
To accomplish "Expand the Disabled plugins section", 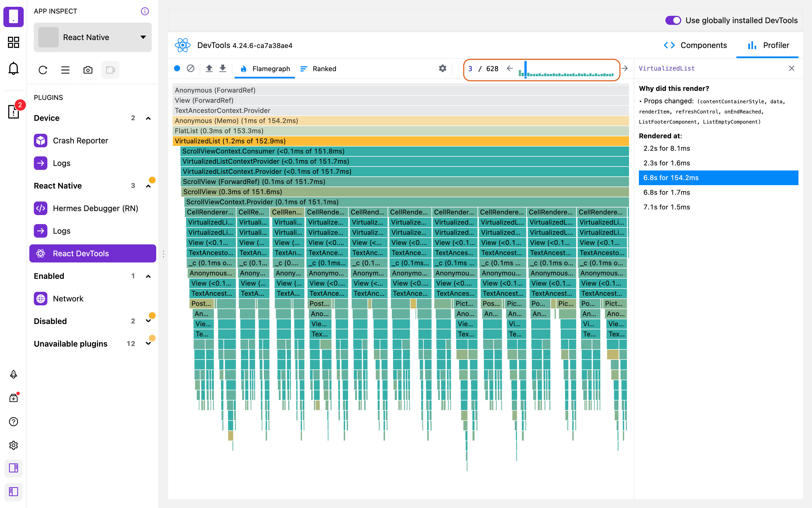I will point(148,321).
